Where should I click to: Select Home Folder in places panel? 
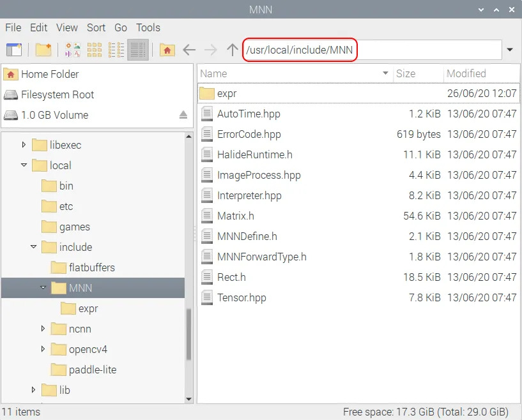click(x=97, y=74)
